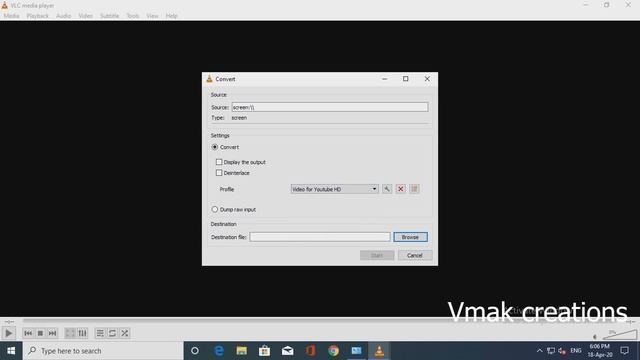Open extended settings equalizer icon

(x=82, y=333)
